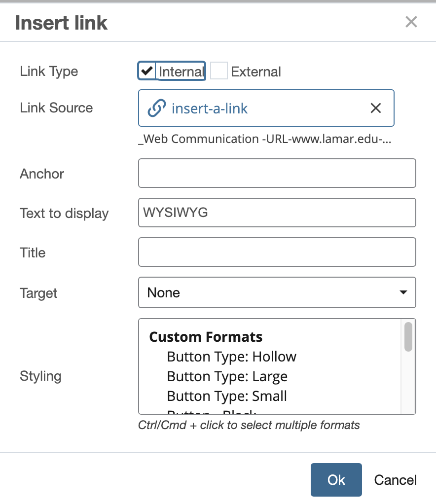Toggle Internal off and select External instead

pos(218,71)
